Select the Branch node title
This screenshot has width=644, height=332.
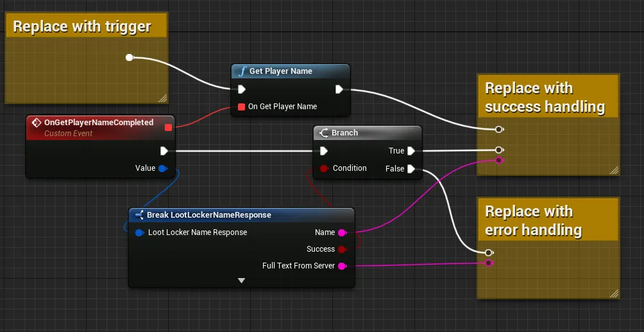(344, 133)
